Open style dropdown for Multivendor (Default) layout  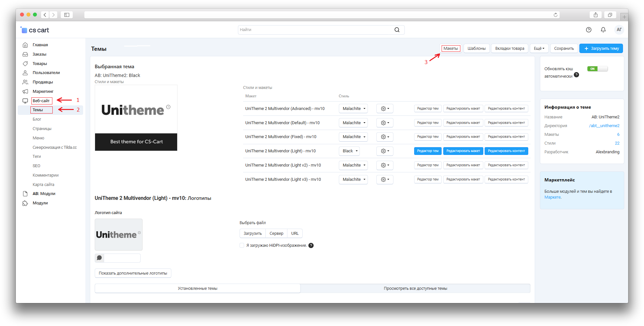pyautogui.click(x=353, y=123)
